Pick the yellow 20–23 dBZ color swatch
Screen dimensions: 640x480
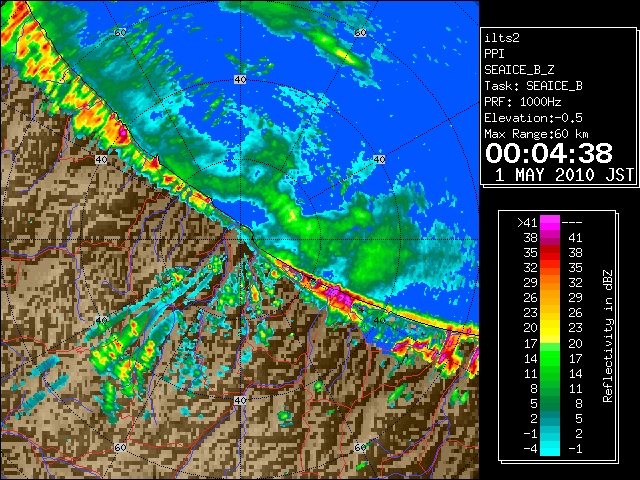[x=550, y=328]
